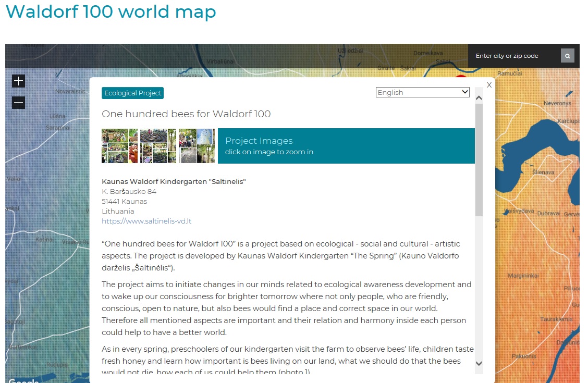Zoom in the map with plus button
The height and width of the screenshot is (383, 588).
(x=18, y=81)
